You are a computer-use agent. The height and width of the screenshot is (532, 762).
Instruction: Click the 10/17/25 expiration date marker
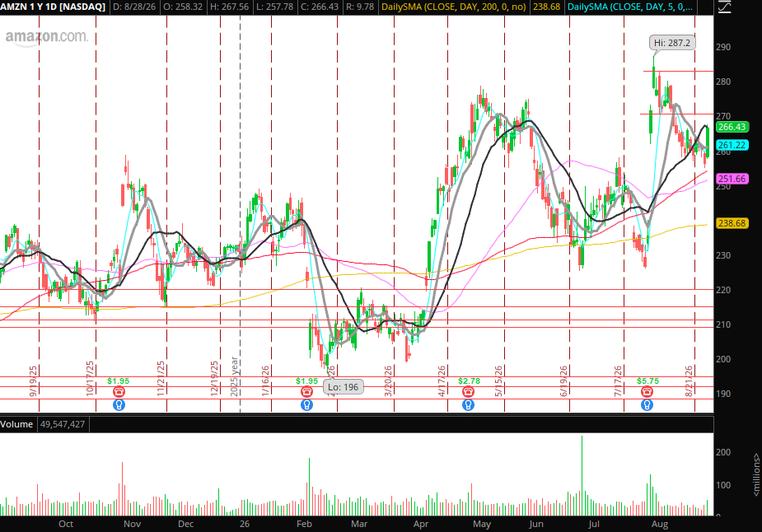(x=90, y=379)
